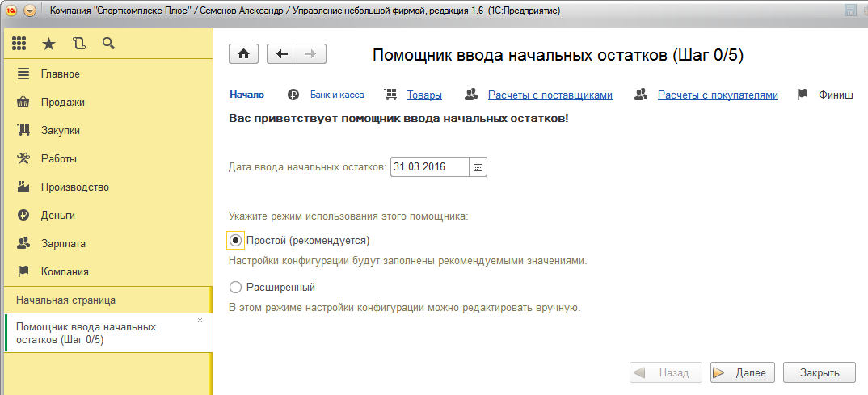Go to the Товары step
Viewport: 868px width, 395px height.
tap(424, 95)
